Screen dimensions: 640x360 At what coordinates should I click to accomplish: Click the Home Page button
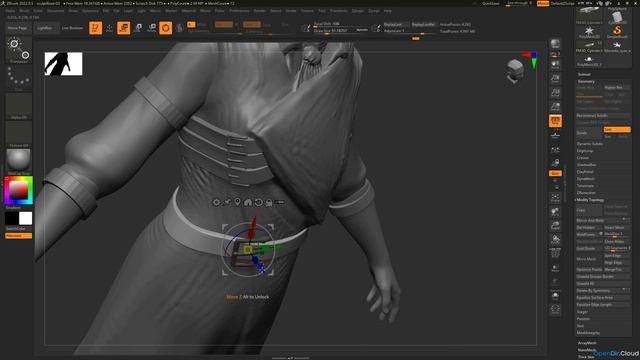point(18,28)
